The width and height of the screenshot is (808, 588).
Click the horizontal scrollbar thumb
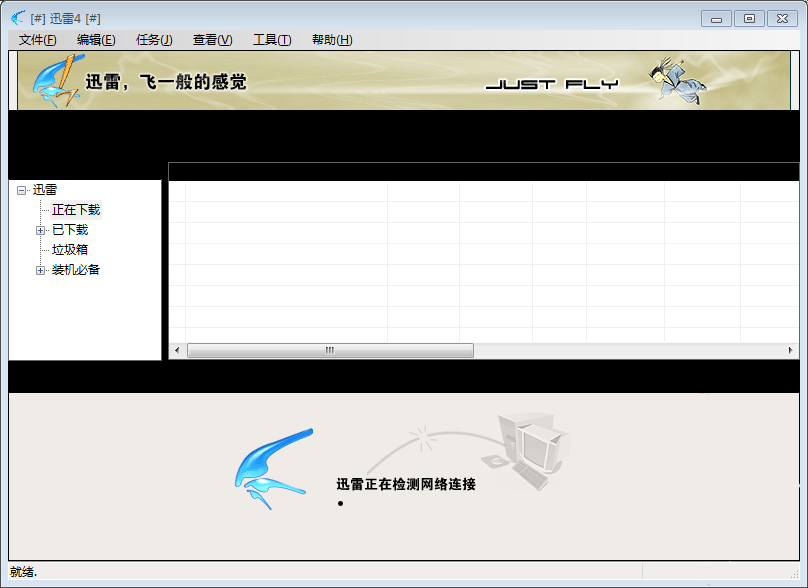pyautogui.click(x=330, y=350)
